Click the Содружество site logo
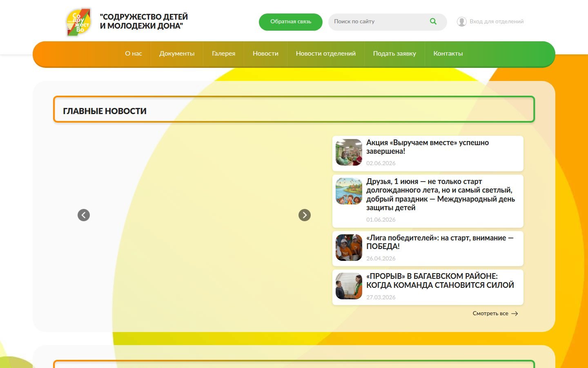This screenshot has height=368, width=588. [x=78, y=22]
